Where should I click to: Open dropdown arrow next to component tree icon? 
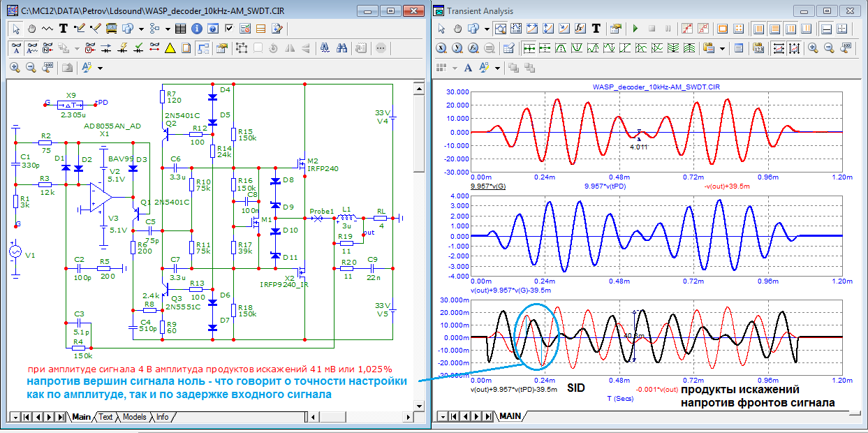click(167, 29)
